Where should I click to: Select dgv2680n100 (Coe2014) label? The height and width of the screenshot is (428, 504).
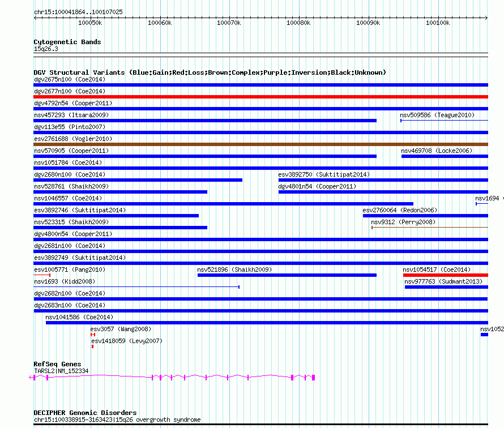pyautogui.click(x=70, y=174)
